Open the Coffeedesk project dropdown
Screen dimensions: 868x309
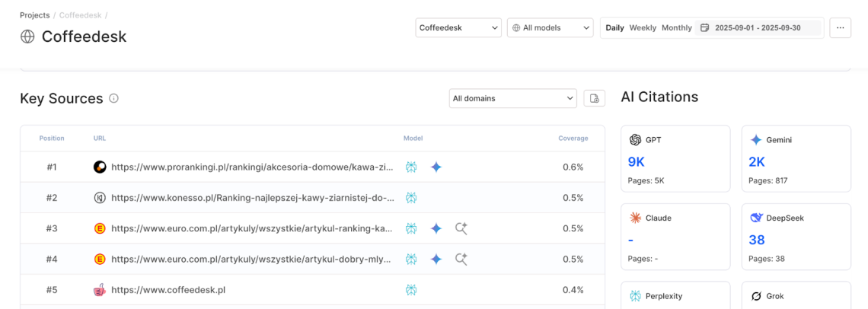click(x=458, y=27)
